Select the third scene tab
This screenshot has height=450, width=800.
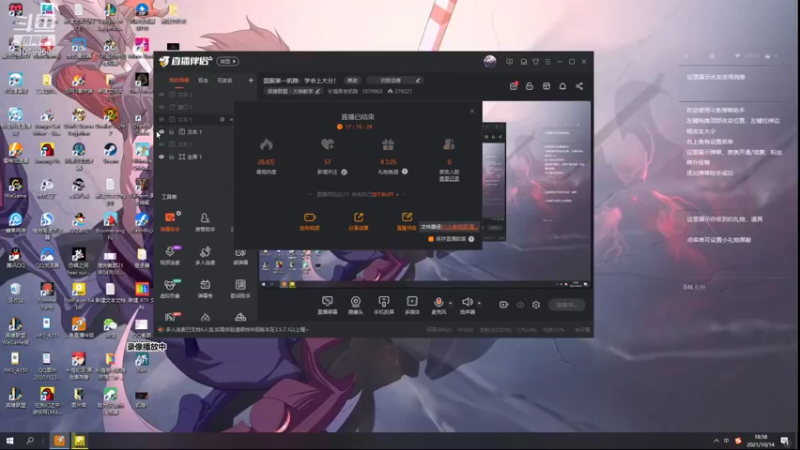coord(225,80)
